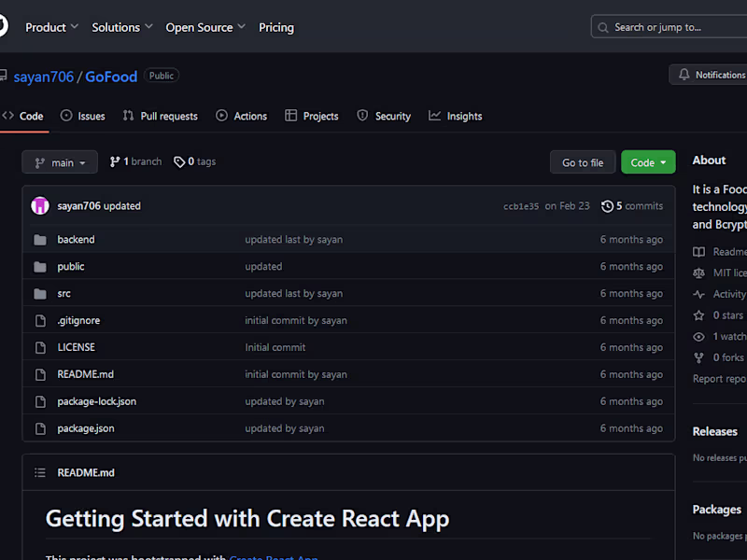Click the commits history clock icon

tap(607, 206)
